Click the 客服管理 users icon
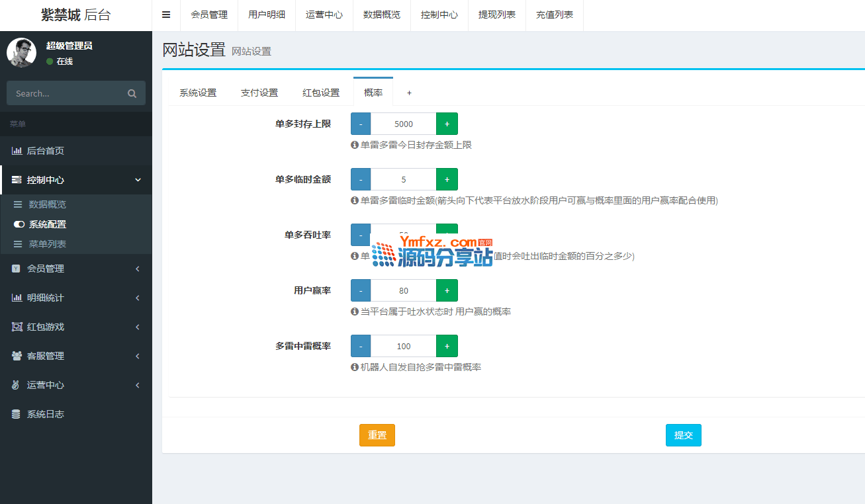865x504 pixels. [17, 356]
